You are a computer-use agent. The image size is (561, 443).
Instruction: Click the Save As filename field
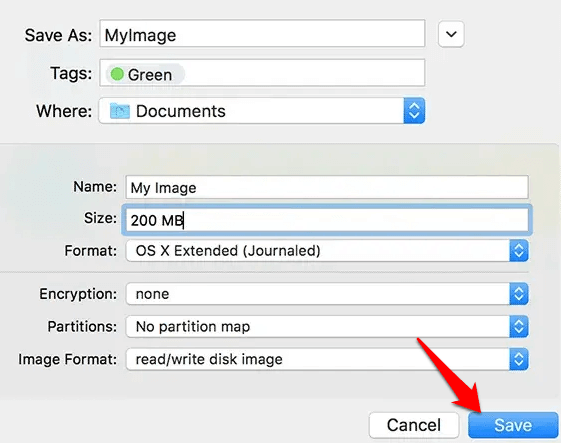pyautogui.click(x=262, y=34)
